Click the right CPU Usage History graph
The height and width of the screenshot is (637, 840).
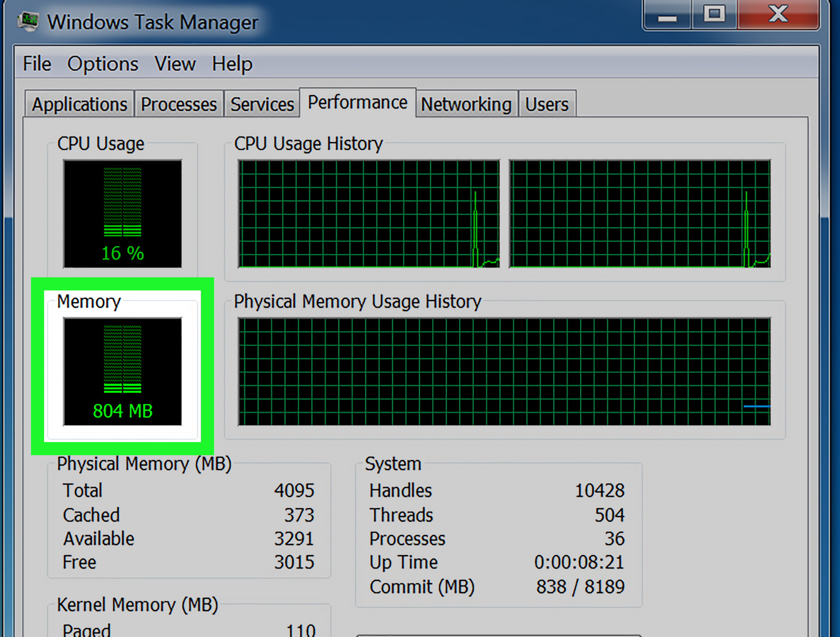tap(639, 214)
